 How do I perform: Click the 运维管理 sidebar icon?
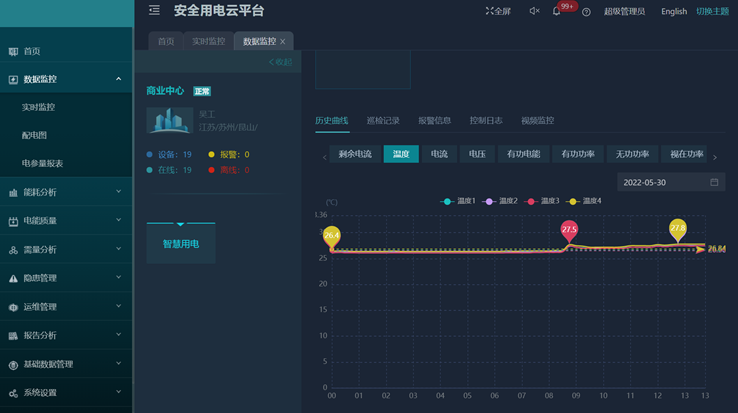click(x=13, y=307)
